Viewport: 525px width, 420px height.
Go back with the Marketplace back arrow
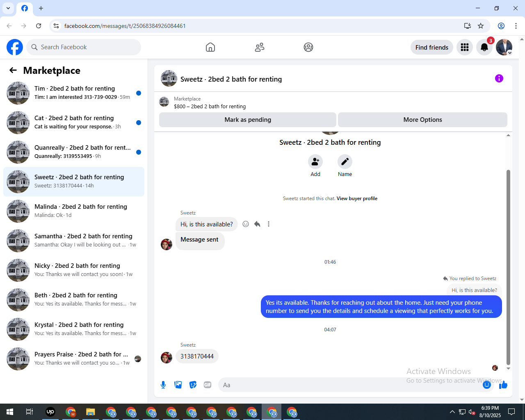13,70
